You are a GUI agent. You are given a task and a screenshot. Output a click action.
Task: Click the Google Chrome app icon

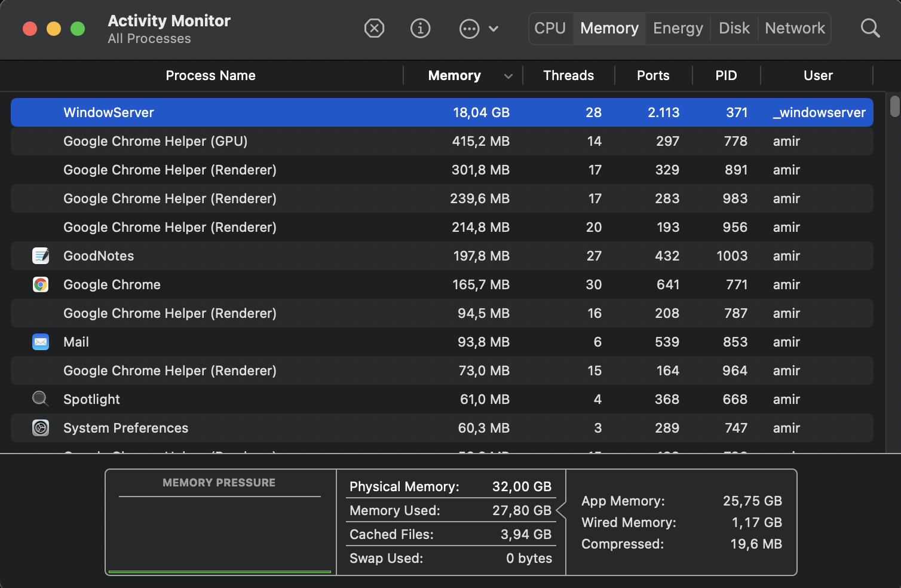[41, 284]
